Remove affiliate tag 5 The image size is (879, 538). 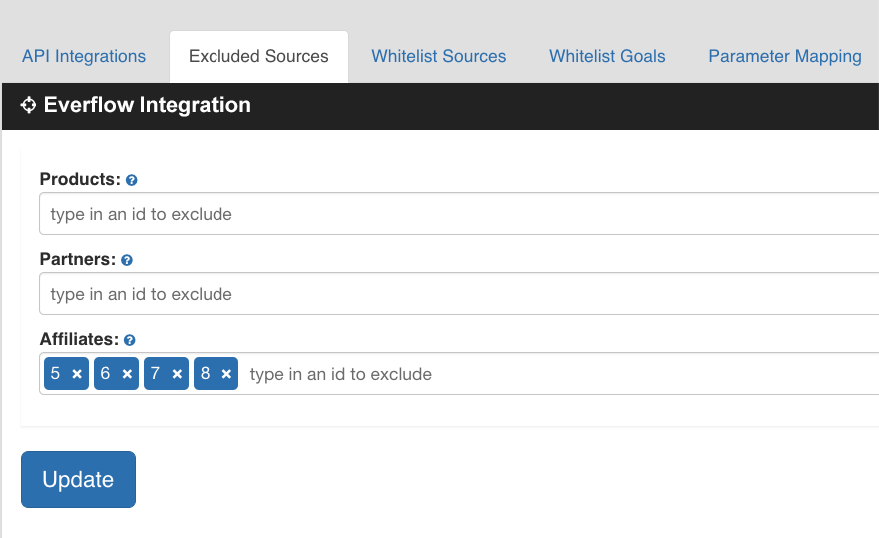[77, 374]
